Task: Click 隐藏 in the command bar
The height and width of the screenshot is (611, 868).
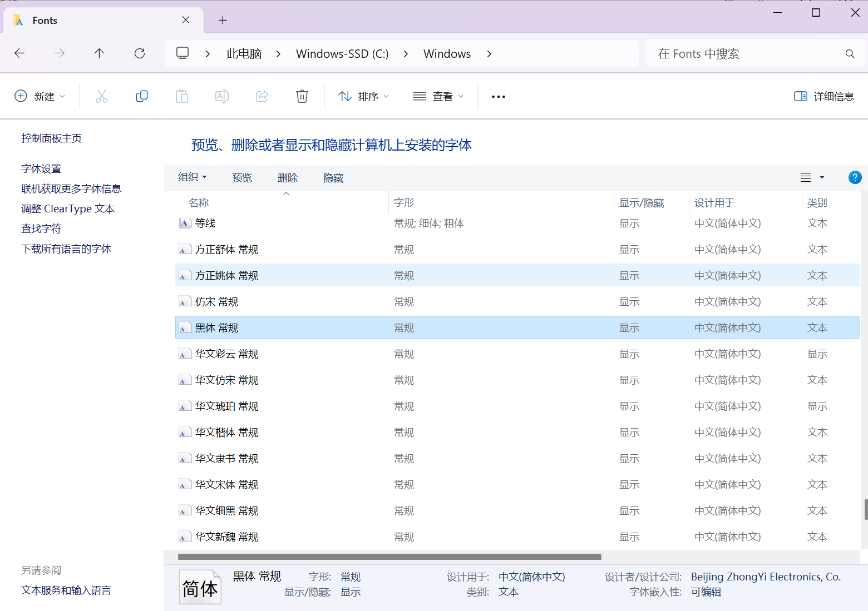Action: [333, 178]
